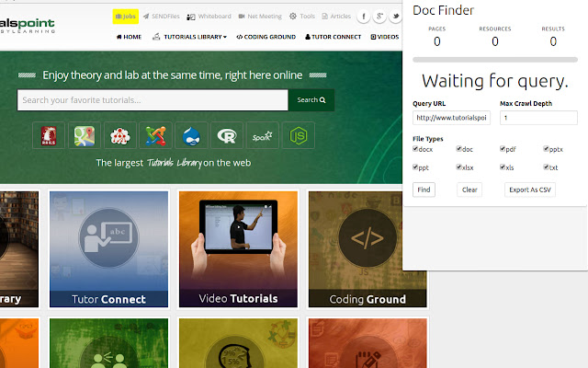Toggle the txt file type checkbox

(546, 167)
